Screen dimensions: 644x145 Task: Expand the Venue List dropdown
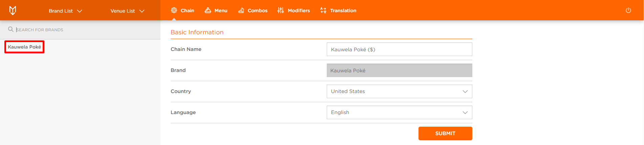coord(127,11)
